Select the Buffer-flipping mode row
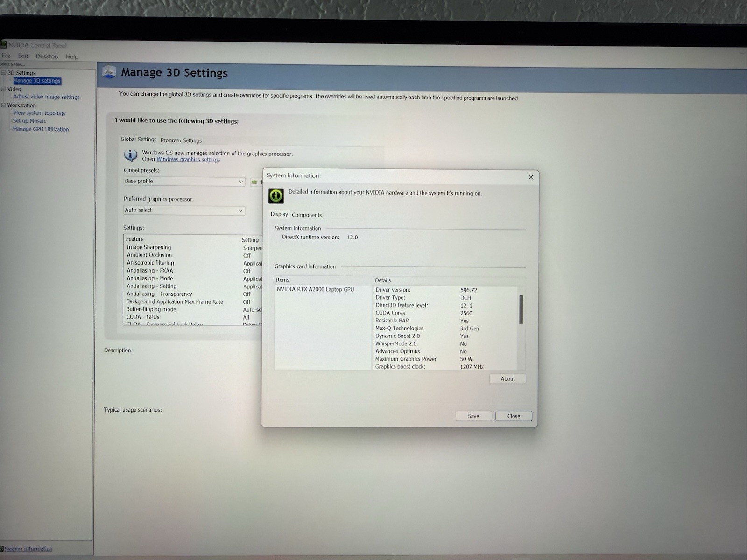The height and width of the screenshot is (560, 747). 193,309
